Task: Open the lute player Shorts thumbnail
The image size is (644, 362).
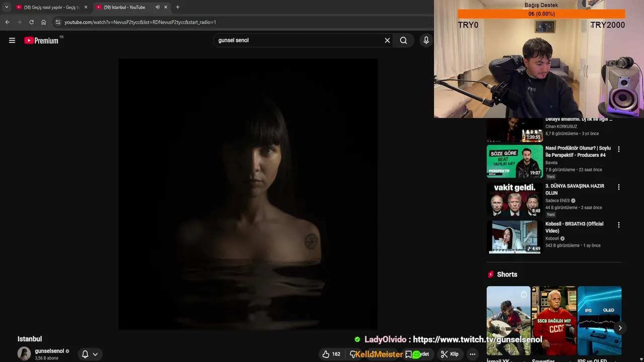Action: click(x=508, y=321)
